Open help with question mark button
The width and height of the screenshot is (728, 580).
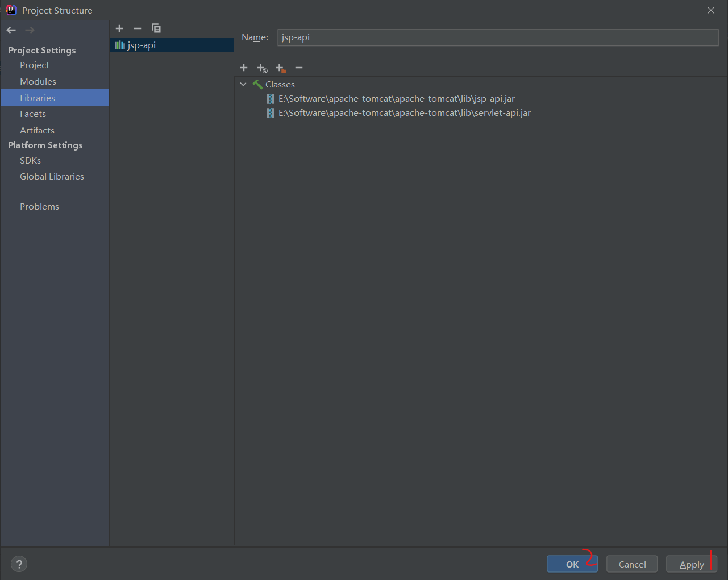pos(19,564)
